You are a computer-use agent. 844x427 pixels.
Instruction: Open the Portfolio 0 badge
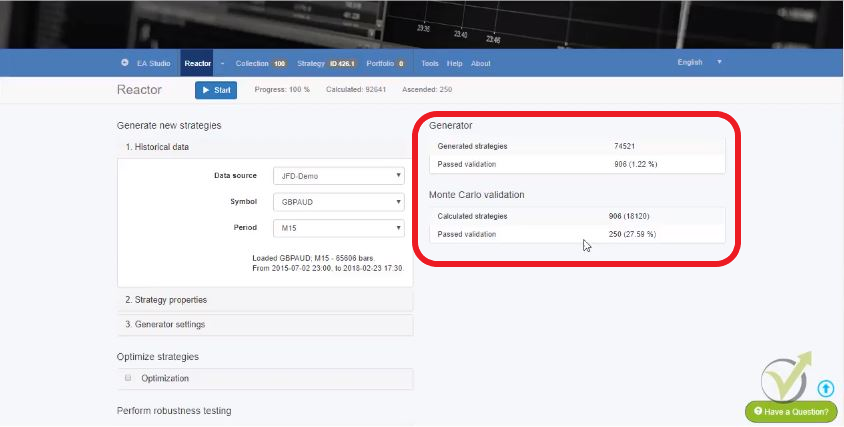(x=400, y=63)
